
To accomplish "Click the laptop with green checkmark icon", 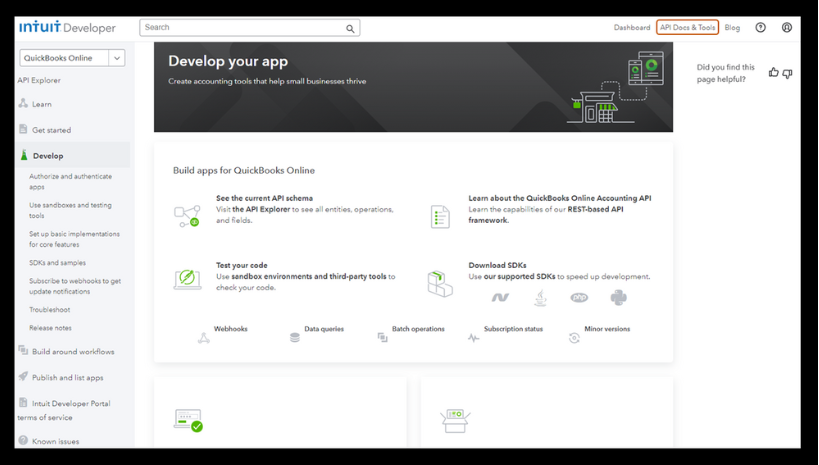I will [x=188, y=420].
